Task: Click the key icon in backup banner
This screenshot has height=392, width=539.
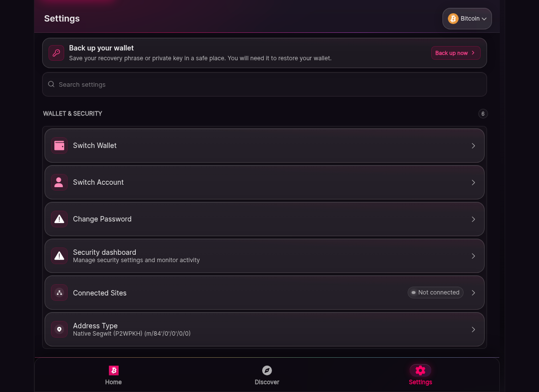Action: 56,53
